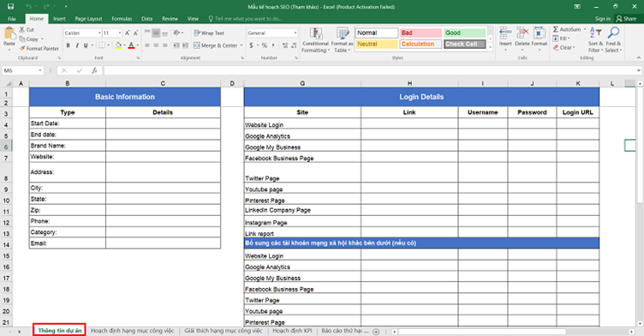Open sheet tab Hoạch định KPI

click(x=292, y=331)
